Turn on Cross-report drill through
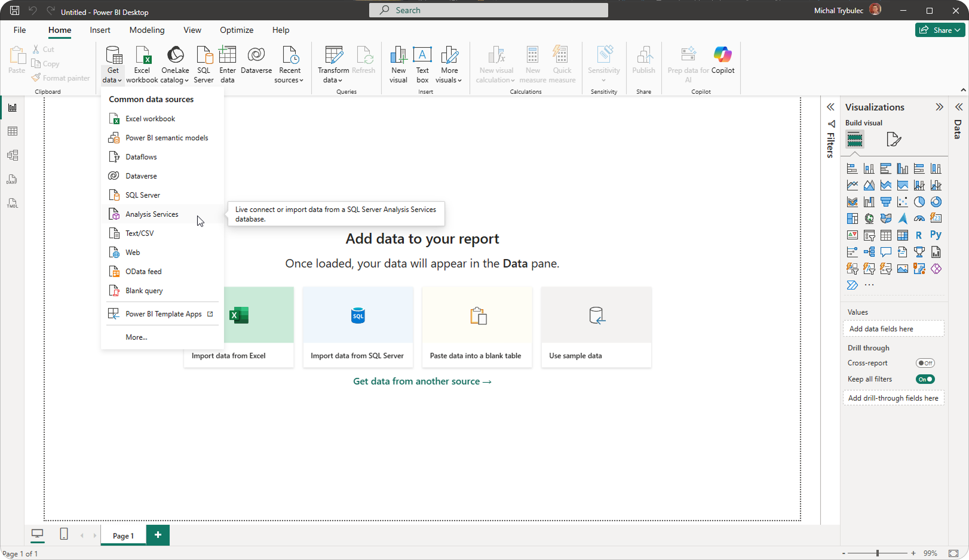The height and width of the screenshot is (560, 969). click(x=925, y=362)
